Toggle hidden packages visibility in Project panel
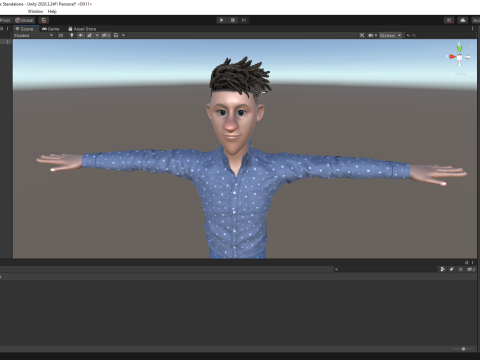The width and height of the screenshot is (480, 360). coord(471,269)
